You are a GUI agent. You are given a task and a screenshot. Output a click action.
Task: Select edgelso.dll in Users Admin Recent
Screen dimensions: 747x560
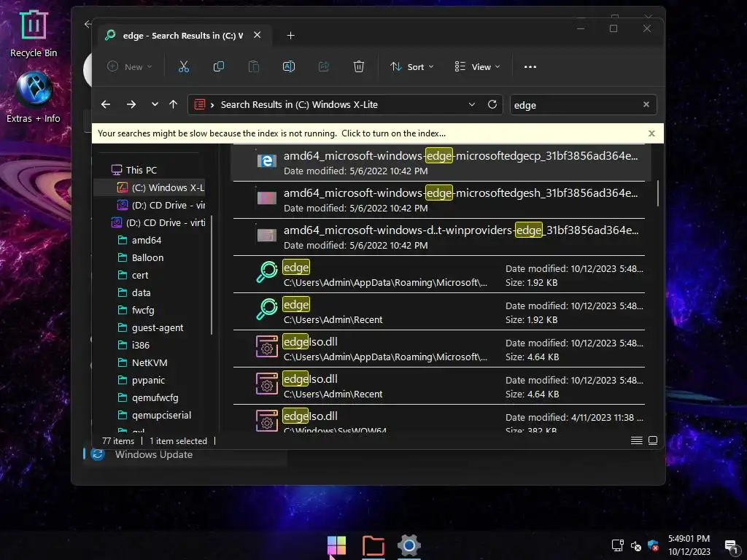(438, 386)
